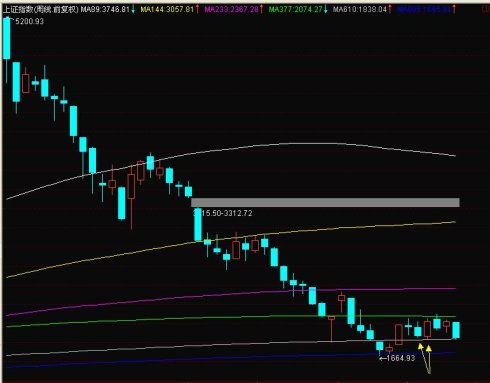Select the 上证指数 weekly chart title

click(x=41, y=9)
